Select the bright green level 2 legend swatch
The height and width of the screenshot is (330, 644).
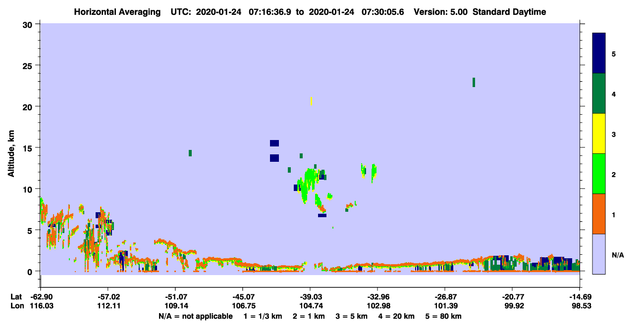[599, 174]
